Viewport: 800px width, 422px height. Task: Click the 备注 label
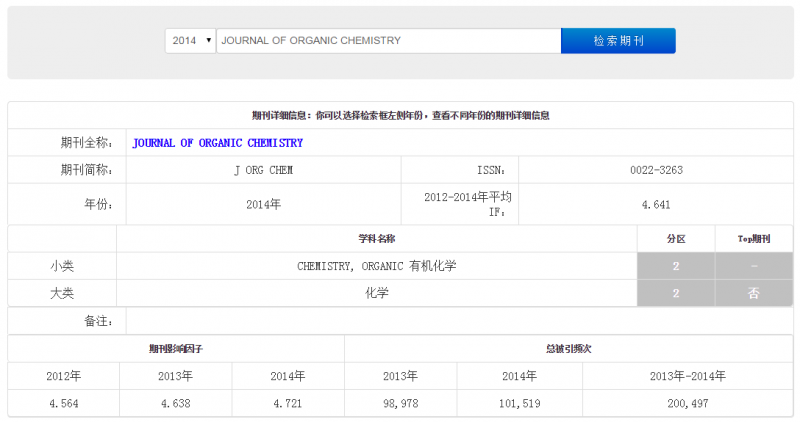click(x=98, y=321)
